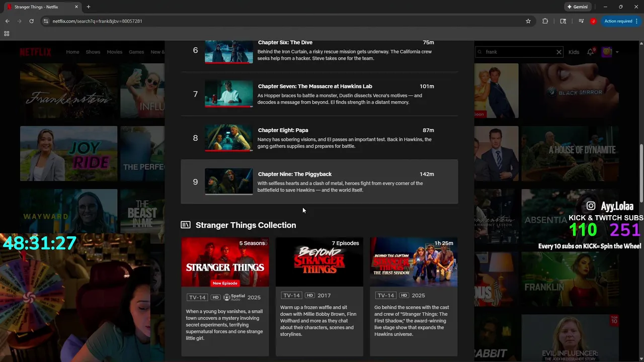The width and height of the screenshot is (644, 362).
Task: Click the Stranger Things Collection icon
Action: [186, 225]
